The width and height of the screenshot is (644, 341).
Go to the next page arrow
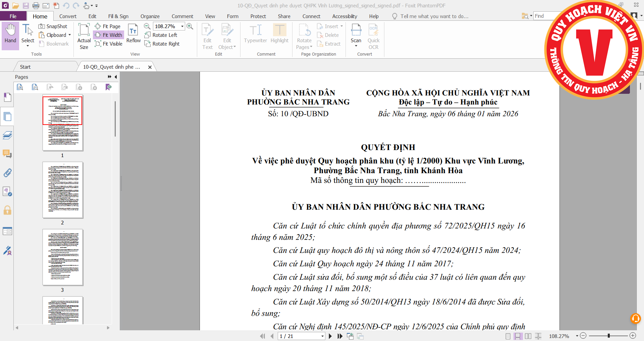[x=330, y=336]
